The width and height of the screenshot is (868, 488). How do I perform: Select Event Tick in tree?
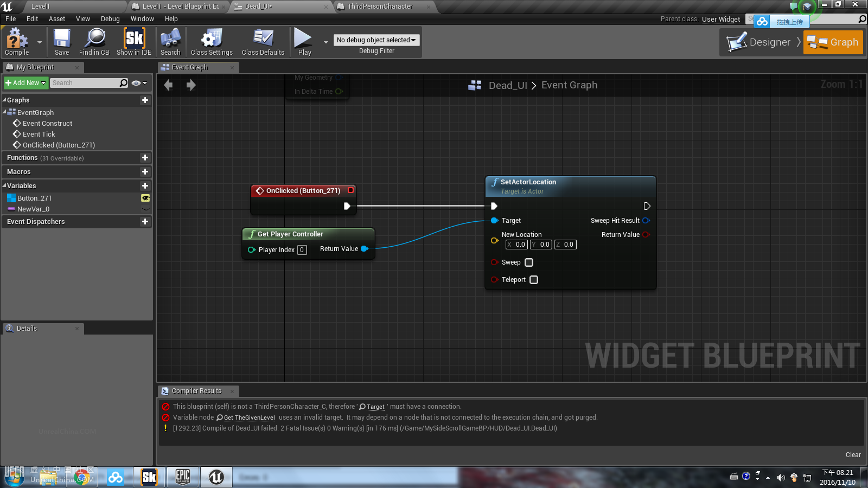coord(39,134)
